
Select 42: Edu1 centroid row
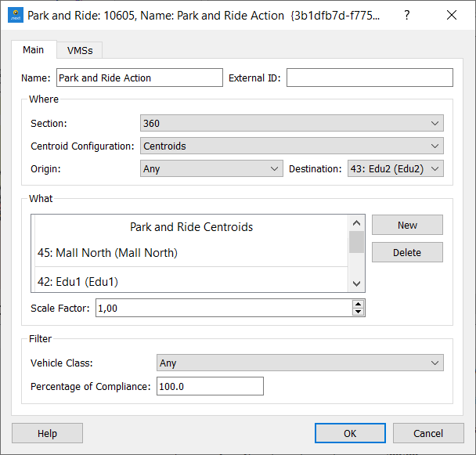pyautogui.click(x=189, y=281)
